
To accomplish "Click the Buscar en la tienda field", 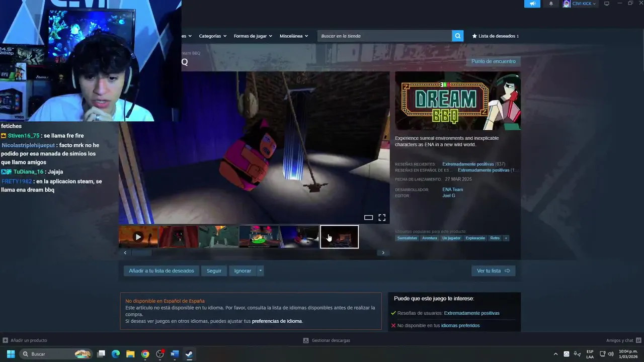I will pos(384,36).
